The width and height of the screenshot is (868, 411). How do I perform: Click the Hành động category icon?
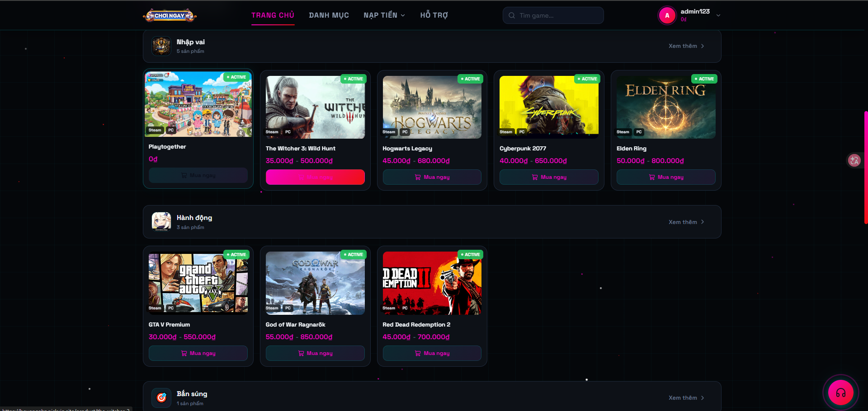click(161, 222)
